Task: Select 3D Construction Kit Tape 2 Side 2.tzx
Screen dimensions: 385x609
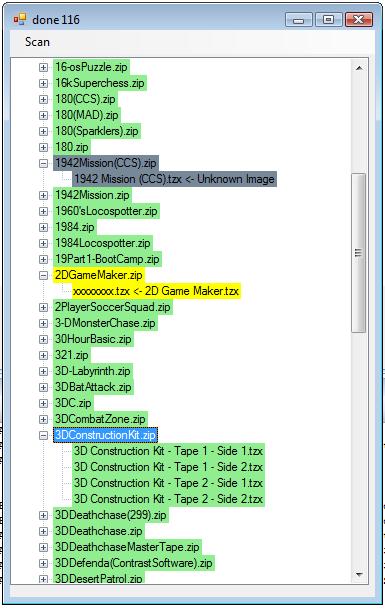Action: tap(169, 499)
